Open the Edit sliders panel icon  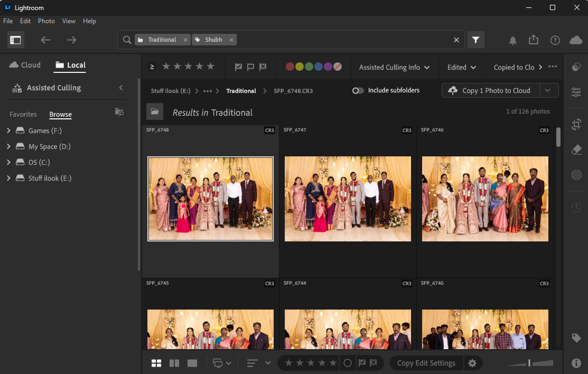[x=576, y=92]
